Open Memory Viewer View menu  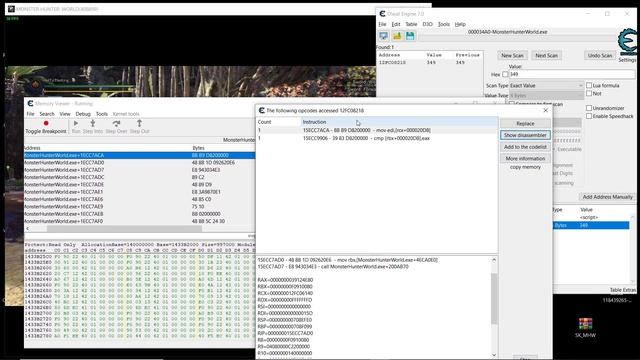pos(65,114)
